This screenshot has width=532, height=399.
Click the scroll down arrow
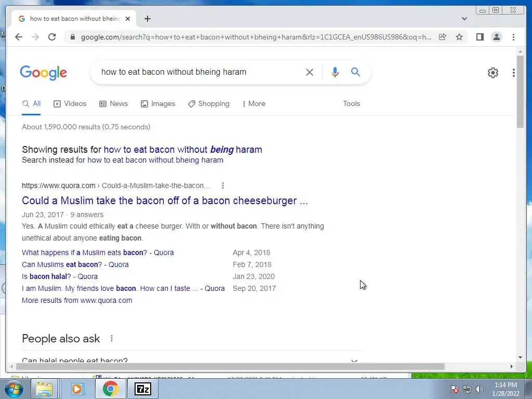tap(521, 357)
